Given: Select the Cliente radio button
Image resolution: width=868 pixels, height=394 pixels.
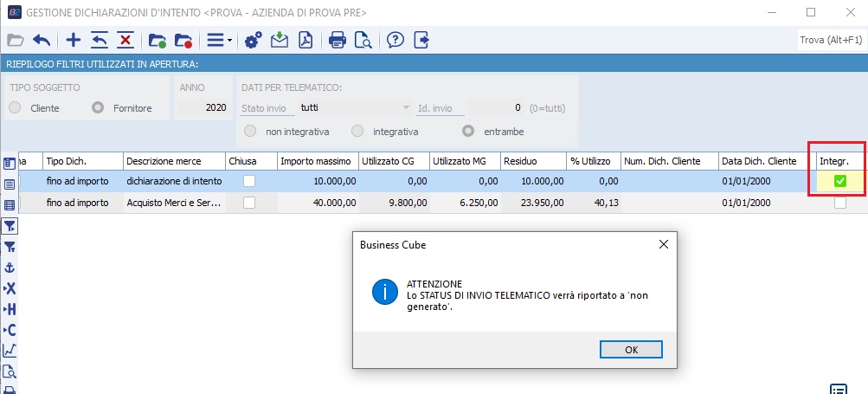Looking at the screenshot, I should pos(15,108).
